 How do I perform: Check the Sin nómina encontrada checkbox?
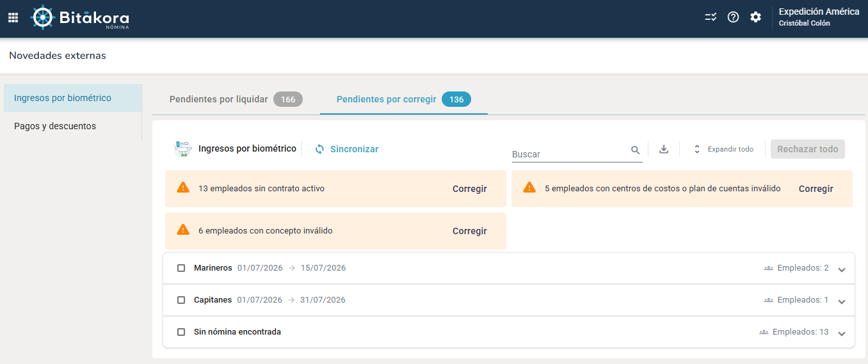(x=181, y=332)
